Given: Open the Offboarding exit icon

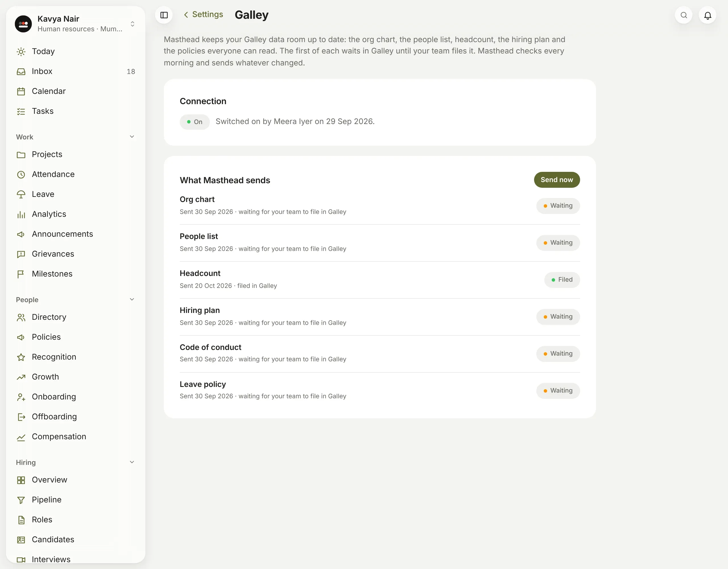Looking at the screenshot, I should coord(21,417).
